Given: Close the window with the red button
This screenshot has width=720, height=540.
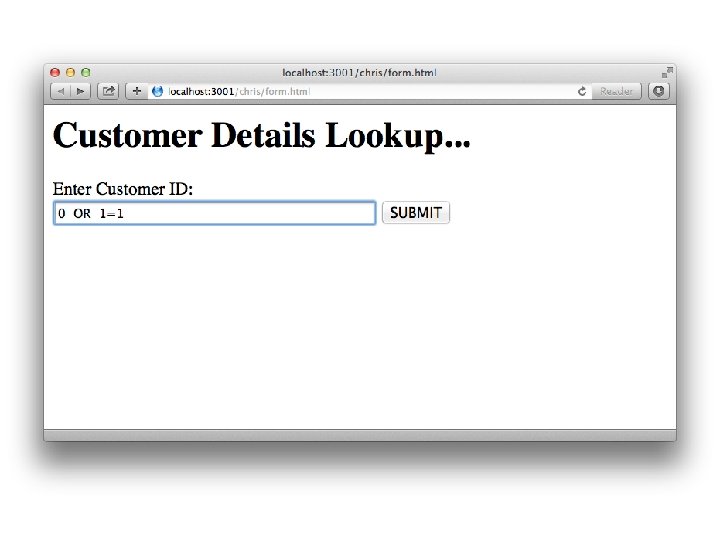Looking at the screenshot, I should coord(55,73).
